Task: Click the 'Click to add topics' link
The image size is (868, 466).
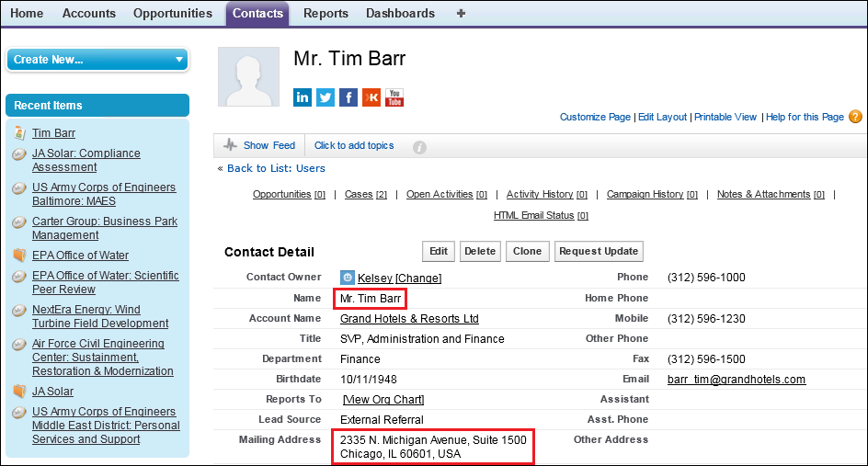Action: [354, 145]
